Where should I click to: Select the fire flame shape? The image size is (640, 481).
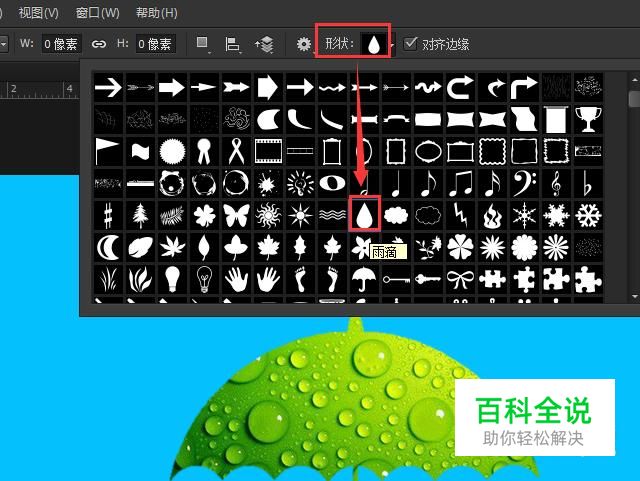pos(492,216)
